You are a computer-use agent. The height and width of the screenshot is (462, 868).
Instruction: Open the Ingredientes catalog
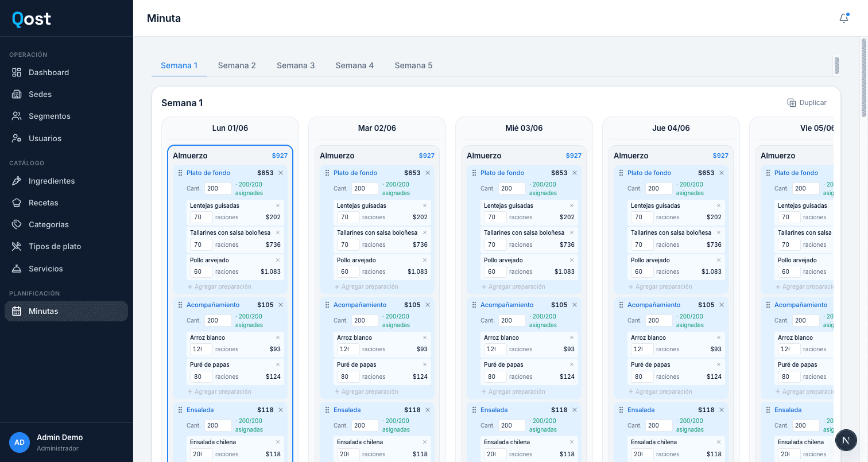click(x=66, y=181)
